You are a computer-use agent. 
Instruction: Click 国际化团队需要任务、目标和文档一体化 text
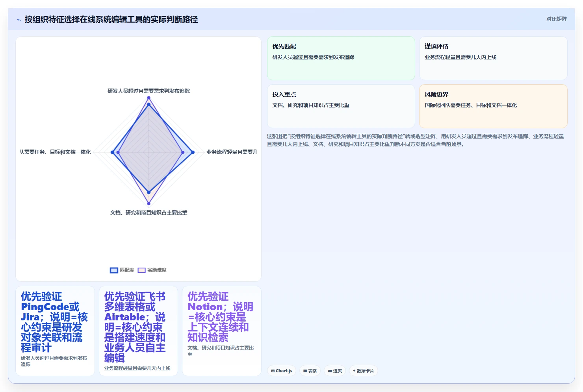tap(471, 105)
